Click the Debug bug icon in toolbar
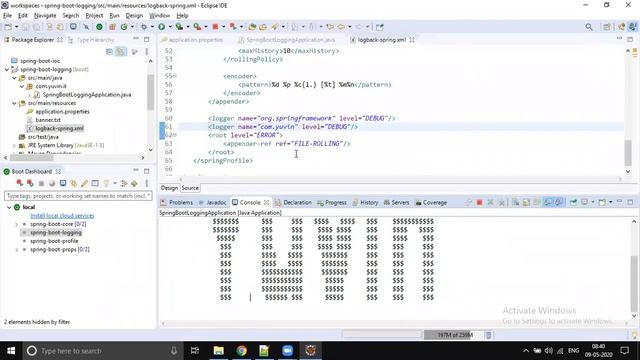The height and width of the screenshot is (360, 640). (x=144, y=27)
